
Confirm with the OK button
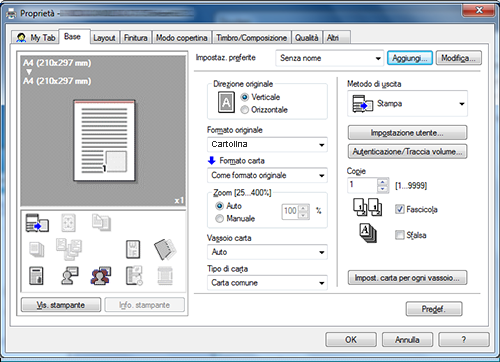click(x=351, y=340)
